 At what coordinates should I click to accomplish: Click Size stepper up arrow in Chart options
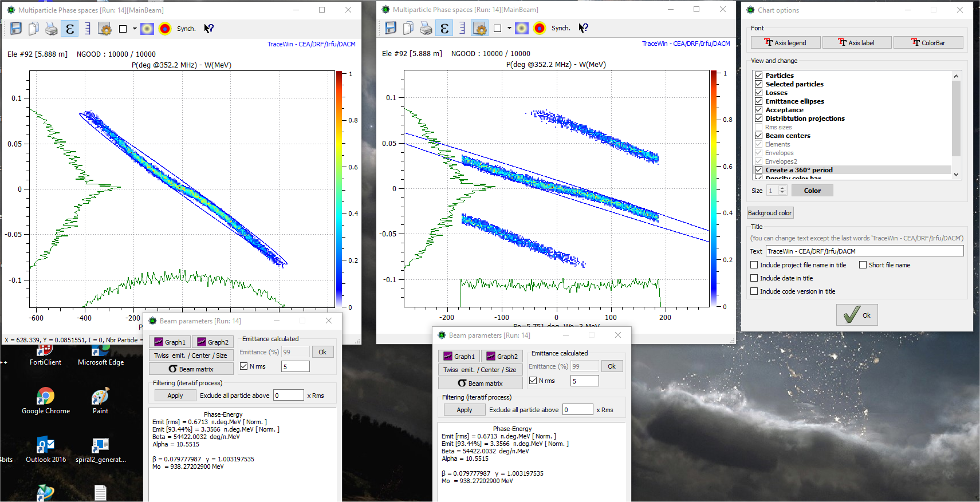(x=782, y=188)
